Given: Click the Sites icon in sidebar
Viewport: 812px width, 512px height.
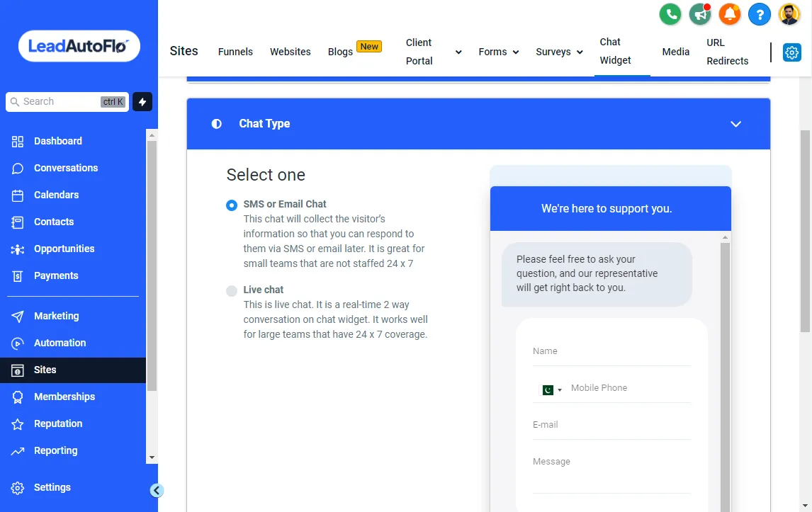Looking at the screenshot, I should coord(18,370).
